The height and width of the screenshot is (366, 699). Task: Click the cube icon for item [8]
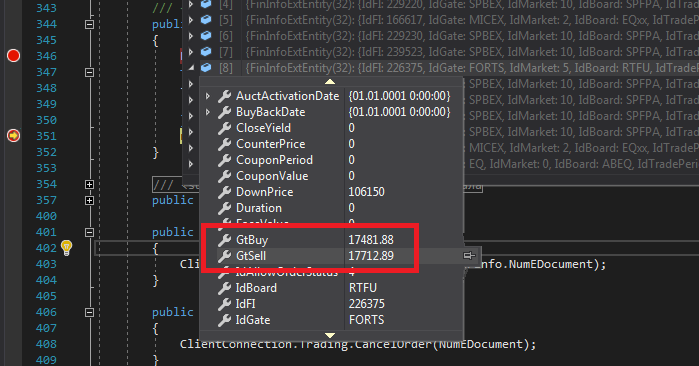click(206, 68)
